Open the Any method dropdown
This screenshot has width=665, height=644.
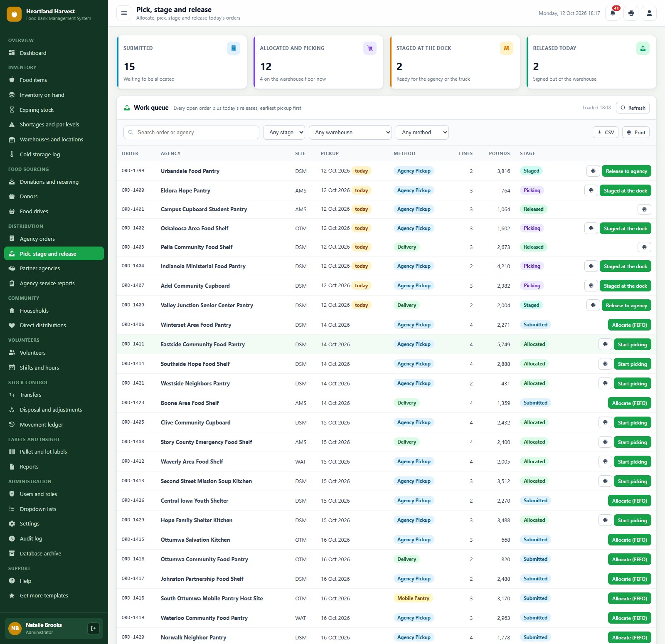point(422,132)
